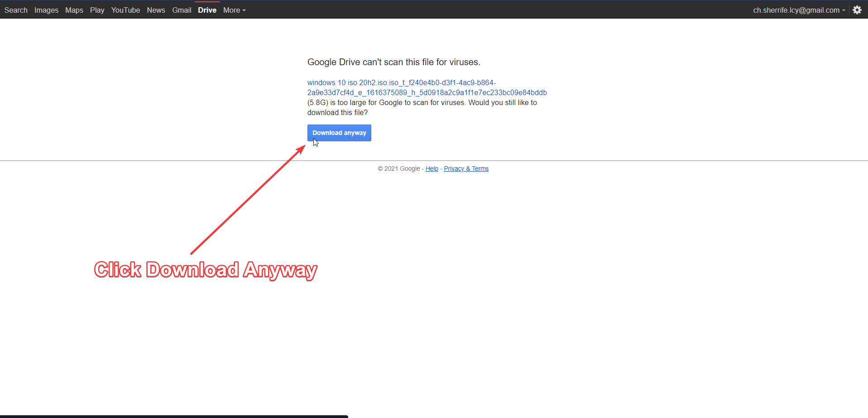Navigate to Maps in the top bar
Screen dimensions: 868x418
click(74, 10)
